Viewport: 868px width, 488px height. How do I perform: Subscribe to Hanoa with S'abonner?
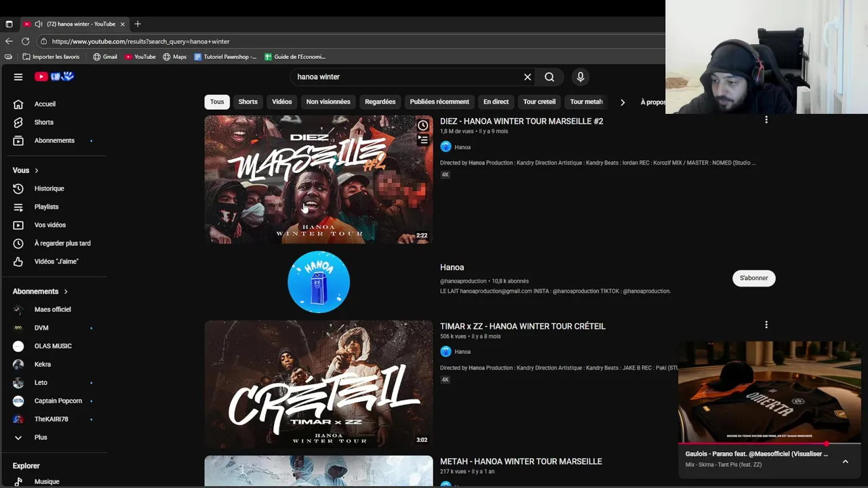(x=754, y=278)
